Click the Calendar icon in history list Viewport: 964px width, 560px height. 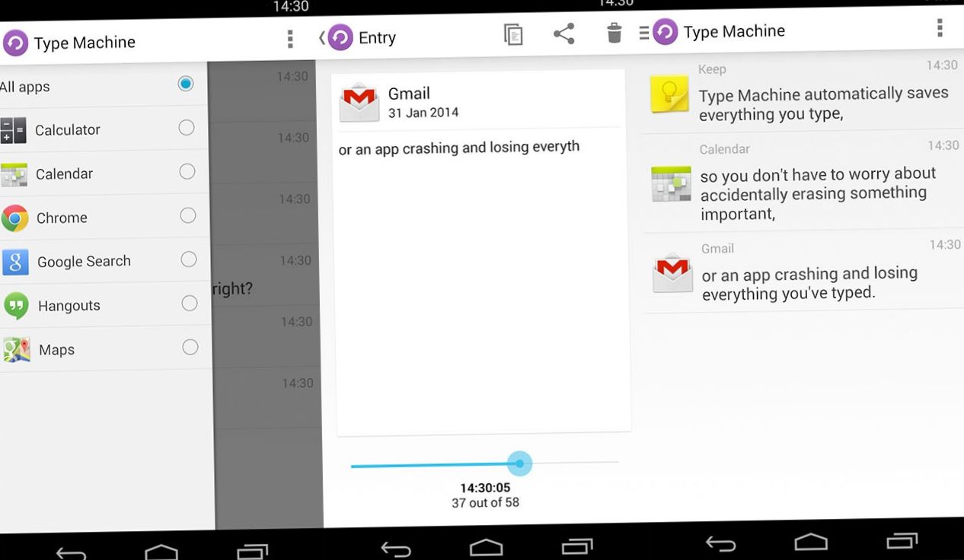pyautogui.click(x=672, y=184)
